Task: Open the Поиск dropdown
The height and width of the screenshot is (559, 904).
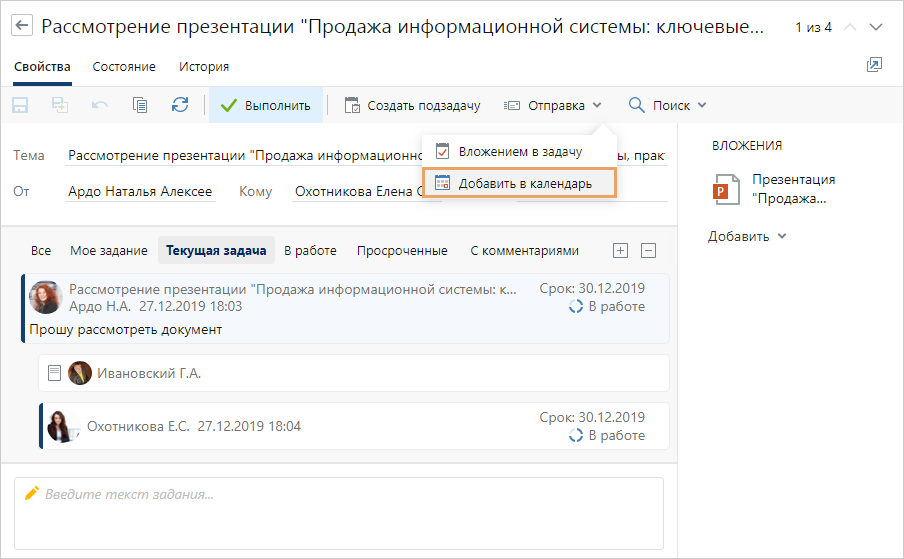Action: pyautogui.click(x=667, y=105)
